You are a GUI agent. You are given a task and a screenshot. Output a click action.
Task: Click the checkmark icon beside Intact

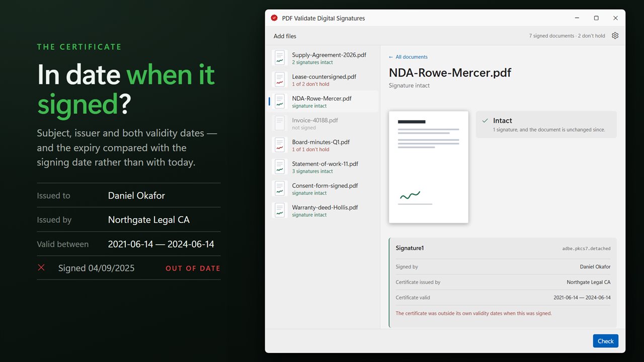click(485, 121)
